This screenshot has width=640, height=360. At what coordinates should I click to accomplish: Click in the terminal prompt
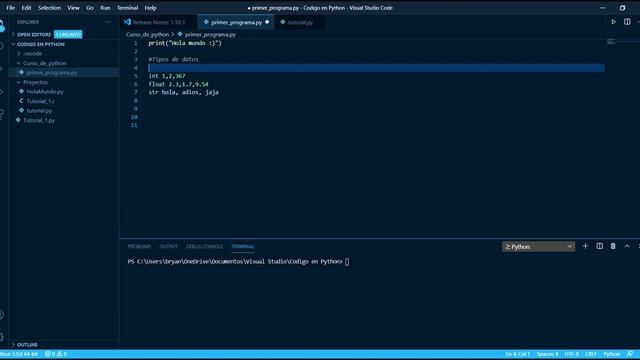[x=347, y=262]
